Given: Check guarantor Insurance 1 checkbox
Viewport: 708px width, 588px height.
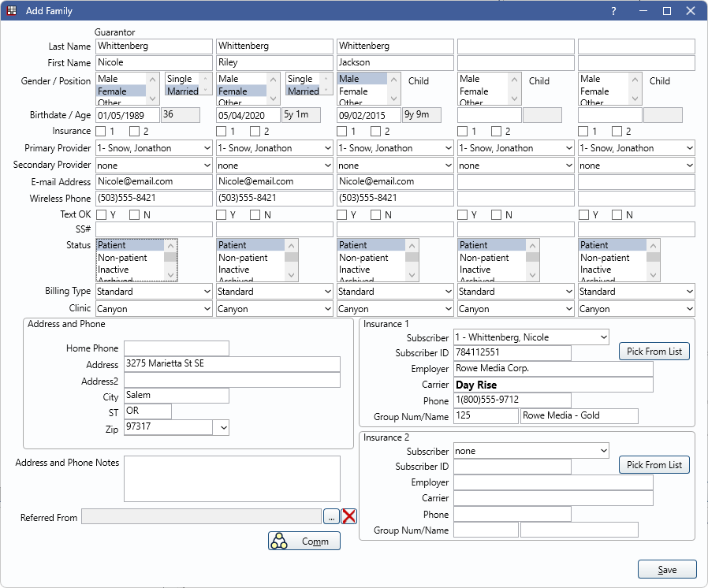Looking at the screenshot, I should [x=101, y=131].
